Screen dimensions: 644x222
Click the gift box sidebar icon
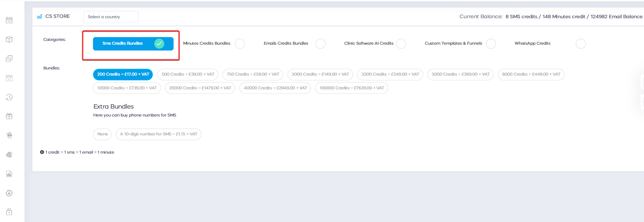pyautogui.click(x=9, y=116)
